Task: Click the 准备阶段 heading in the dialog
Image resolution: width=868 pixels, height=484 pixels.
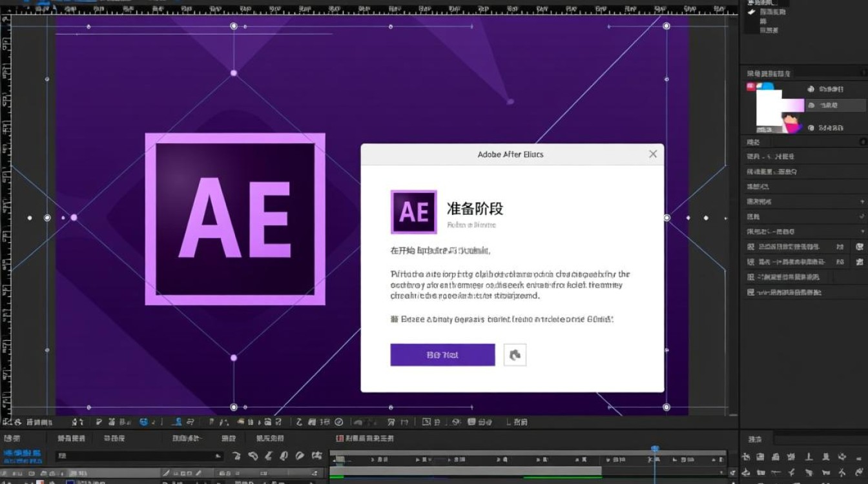Action: point(475,208)
